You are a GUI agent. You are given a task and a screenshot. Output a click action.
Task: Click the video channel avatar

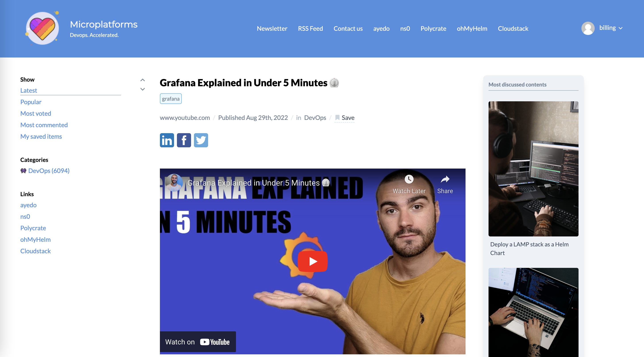(x=174, y=182)
